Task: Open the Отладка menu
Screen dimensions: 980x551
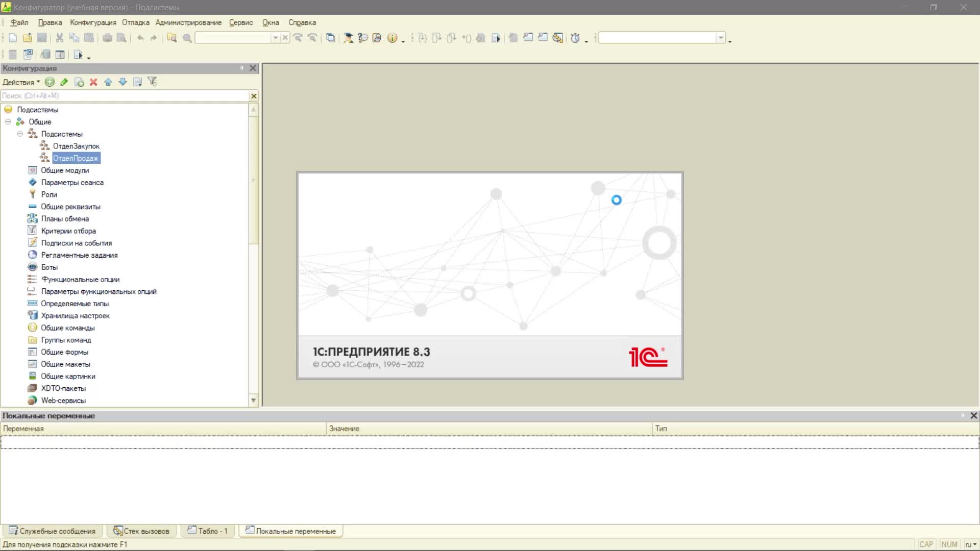Action: click(136, 22)
